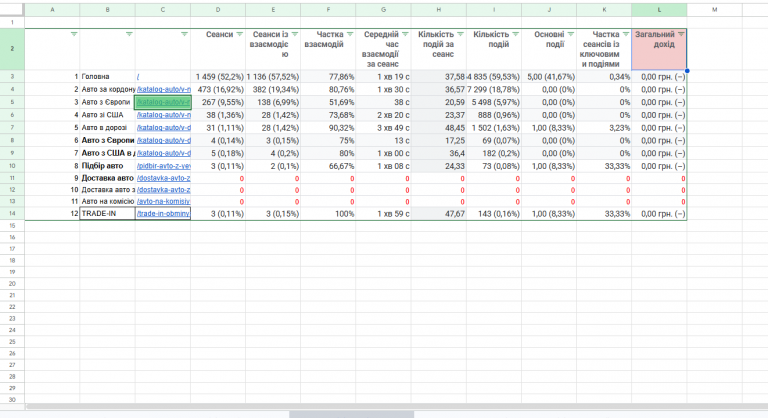The height and width of the screenshot is (418, 768).
Task: Expand filter for Частка сеансів із ключовими подіями
Action: click(x=625, y=34)
